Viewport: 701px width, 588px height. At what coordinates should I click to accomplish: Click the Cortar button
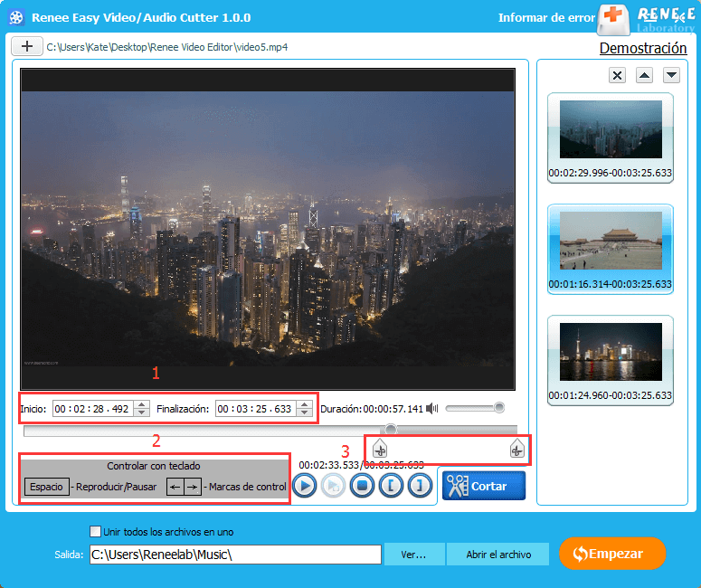pyautogui.click(x=484, y=486)
